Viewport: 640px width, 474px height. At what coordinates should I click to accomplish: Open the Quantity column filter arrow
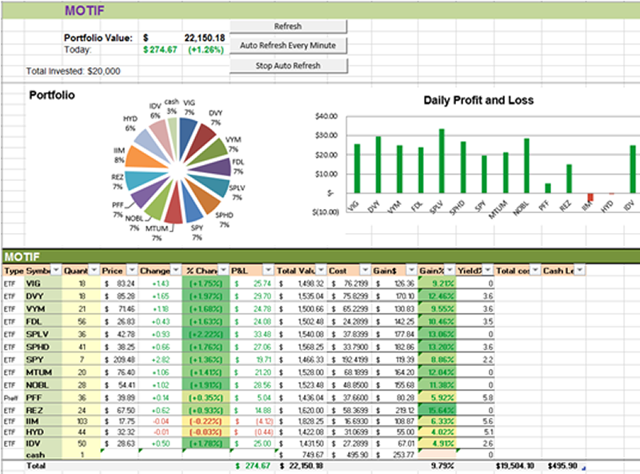(x=95, y=270)
